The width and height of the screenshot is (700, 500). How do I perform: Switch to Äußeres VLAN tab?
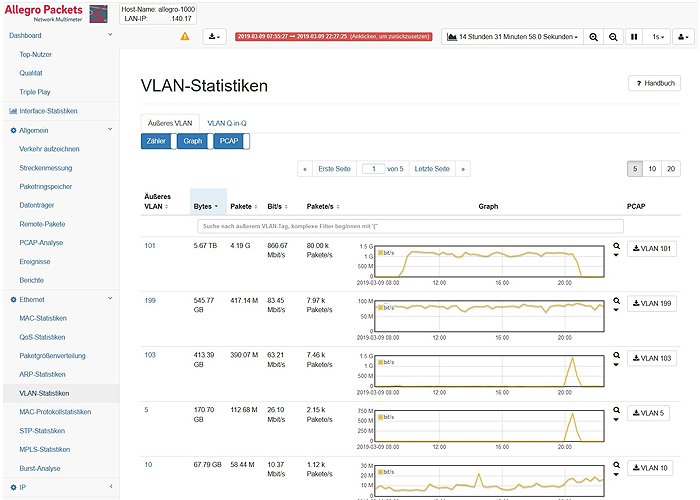click(x=170, y=123)
